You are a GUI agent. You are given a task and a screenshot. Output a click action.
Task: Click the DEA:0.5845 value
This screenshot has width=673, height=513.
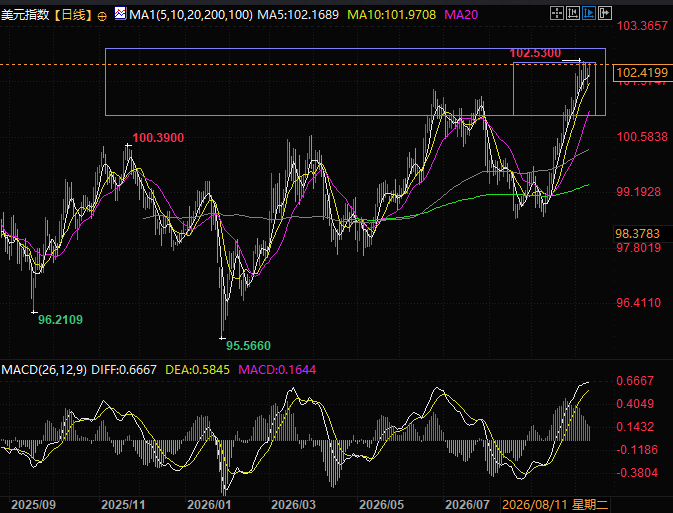pyautogui.click(x=197, y=370)
